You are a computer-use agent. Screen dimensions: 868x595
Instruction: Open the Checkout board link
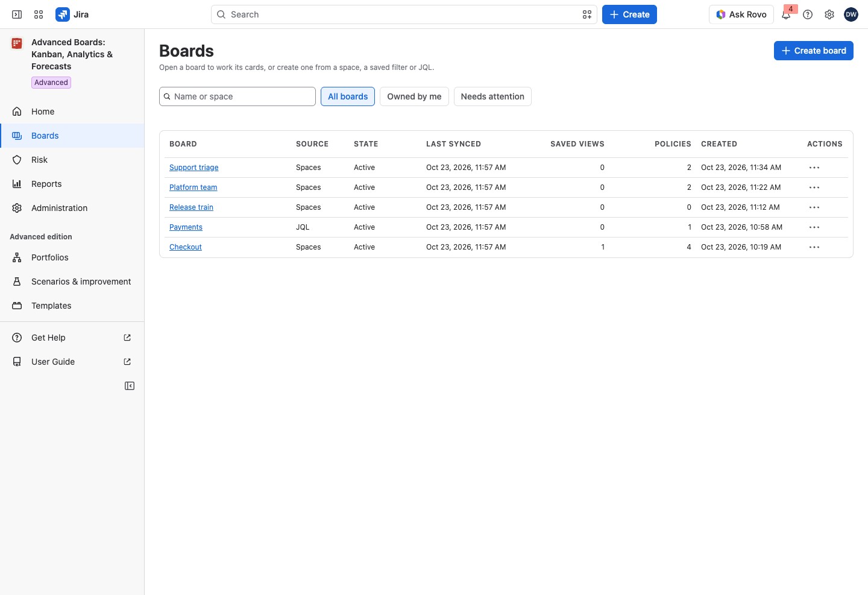tap(186, 247)
